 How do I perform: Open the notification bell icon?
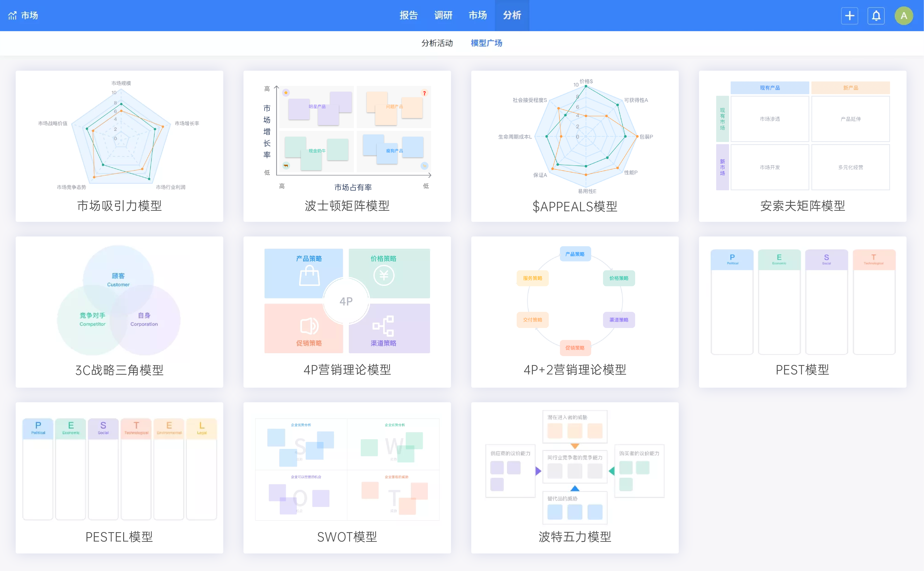pos(876,16)
